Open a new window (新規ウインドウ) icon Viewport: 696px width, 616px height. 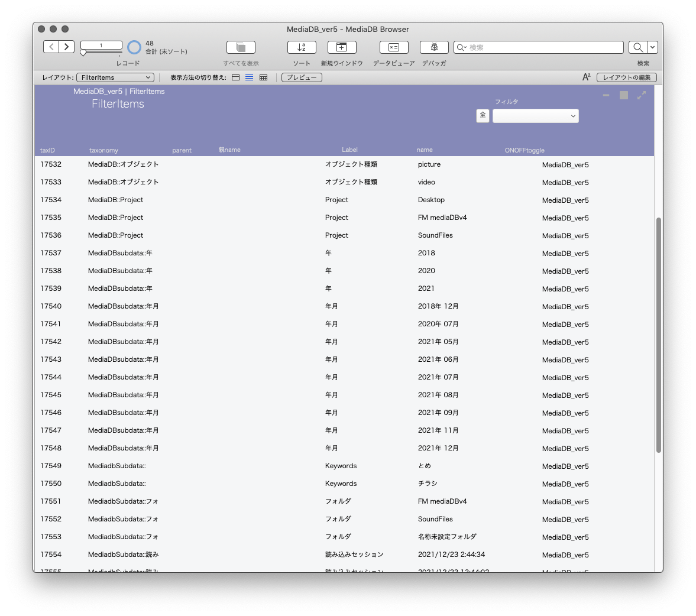341,47
